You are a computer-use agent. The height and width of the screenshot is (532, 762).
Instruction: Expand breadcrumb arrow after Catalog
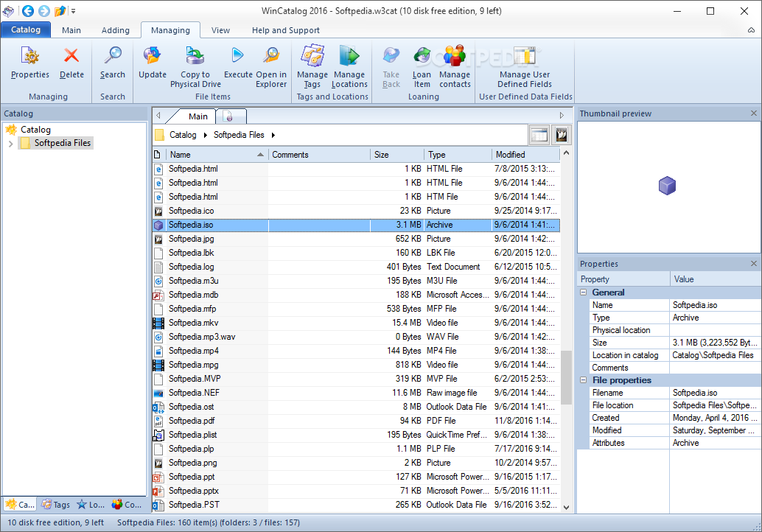coord(206,135)
